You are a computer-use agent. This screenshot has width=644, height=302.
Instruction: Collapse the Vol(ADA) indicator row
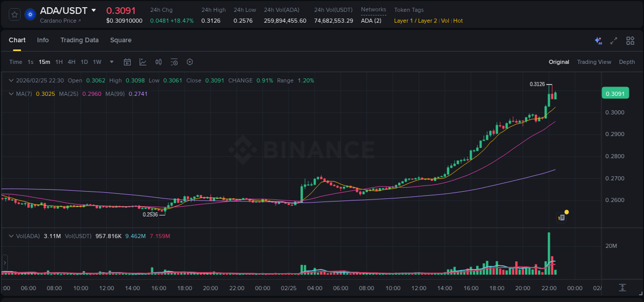(x=11, y=236)
